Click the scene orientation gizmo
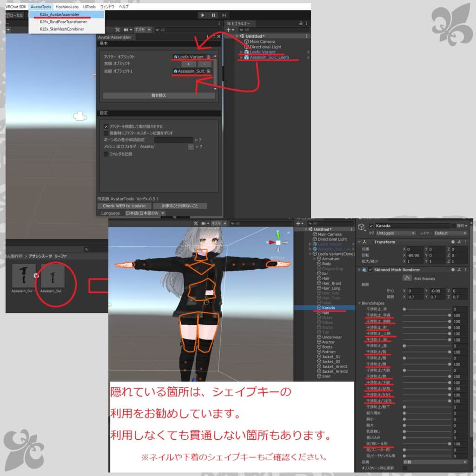The width and height of the screenshot is (476, 476). pyautogui.click(x=278, y=242)
